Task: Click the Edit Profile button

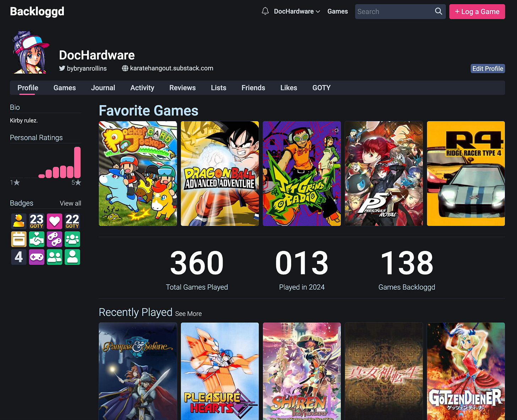Action: coord(488,69)
